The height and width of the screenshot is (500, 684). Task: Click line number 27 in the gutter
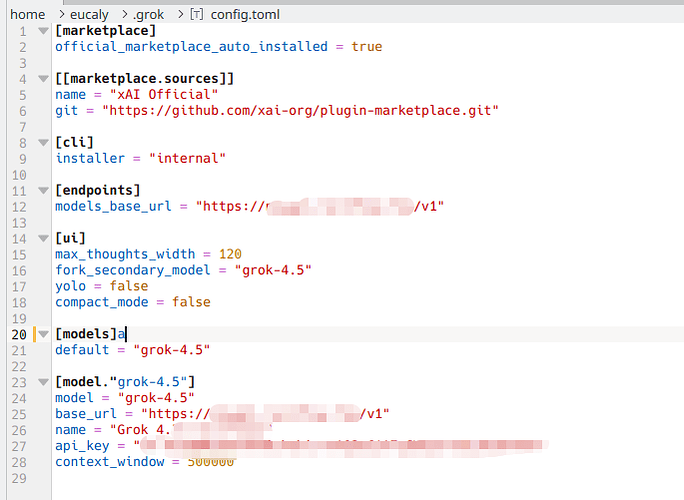click(19, 447)
